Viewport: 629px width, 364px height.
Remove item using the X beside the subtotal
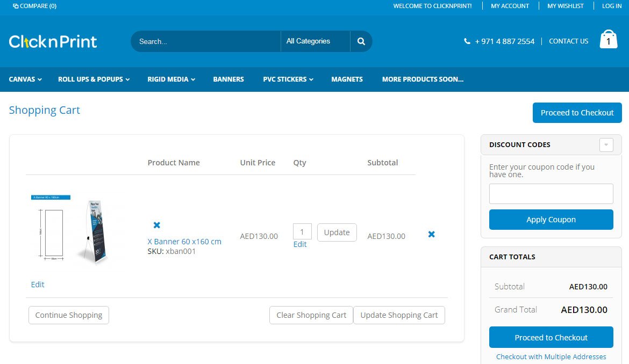pos(431,235)
